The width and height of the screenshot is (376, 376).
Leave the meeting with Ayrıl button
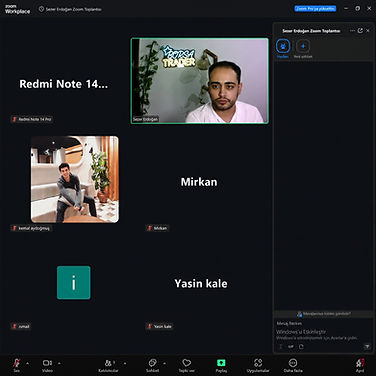coord(360,365)
